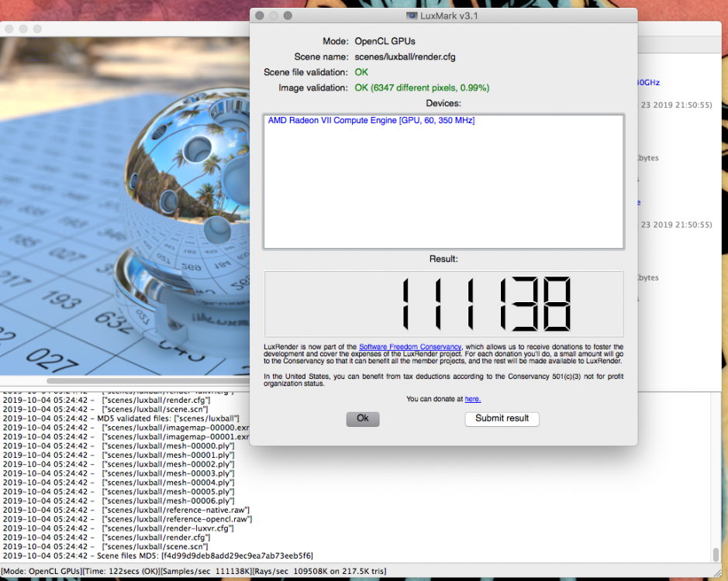Screen dimensions: 728x581
Task: Click log line 'scenes/luxball/mesh-00000.ply'
Action: (x=119, y=445)
